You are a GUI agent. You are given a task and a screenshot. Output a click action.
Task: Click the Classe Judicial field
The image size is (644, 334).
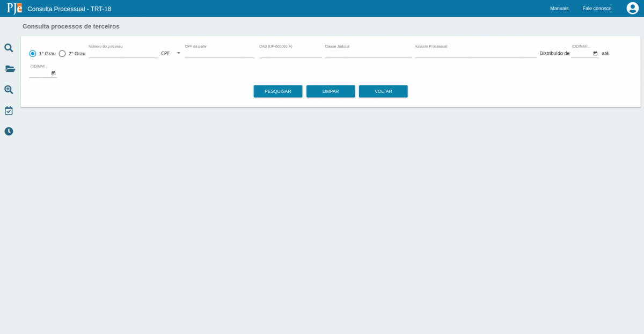[368, 53]
